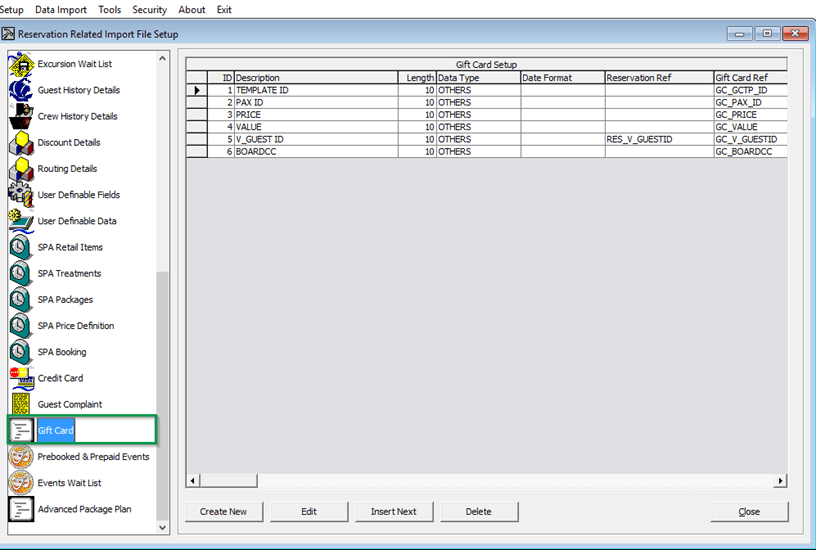Screen dimensions: 816x550
Task: Click the Gift Card list icon
Action: tap(21, 431)
